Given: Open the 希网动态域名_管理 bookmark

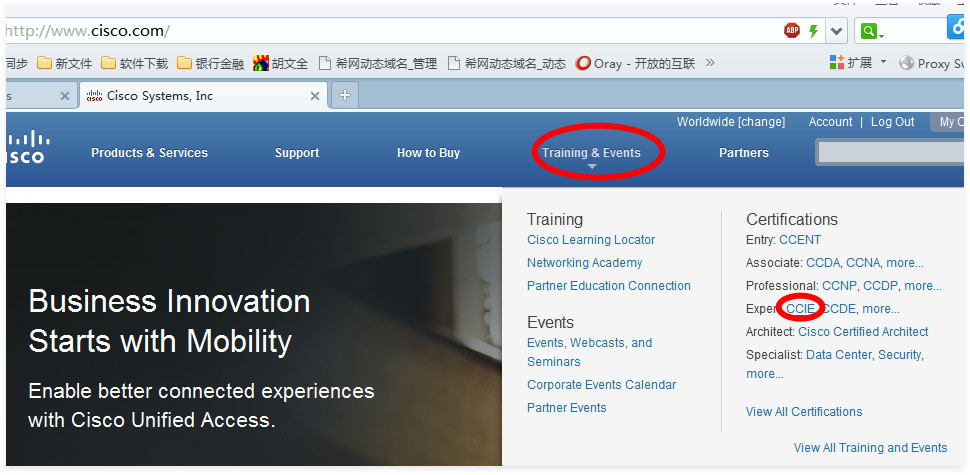Looking at the screenshot, I should 378,63.
